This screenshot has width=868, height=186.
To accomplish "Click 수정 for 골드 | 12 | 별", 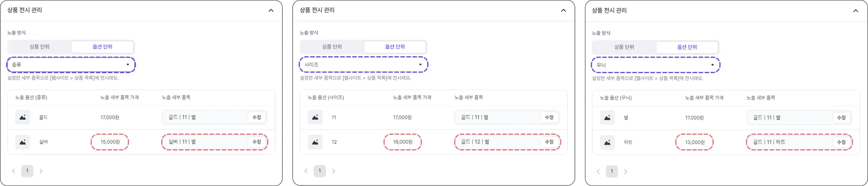I will tap(549, 142).
